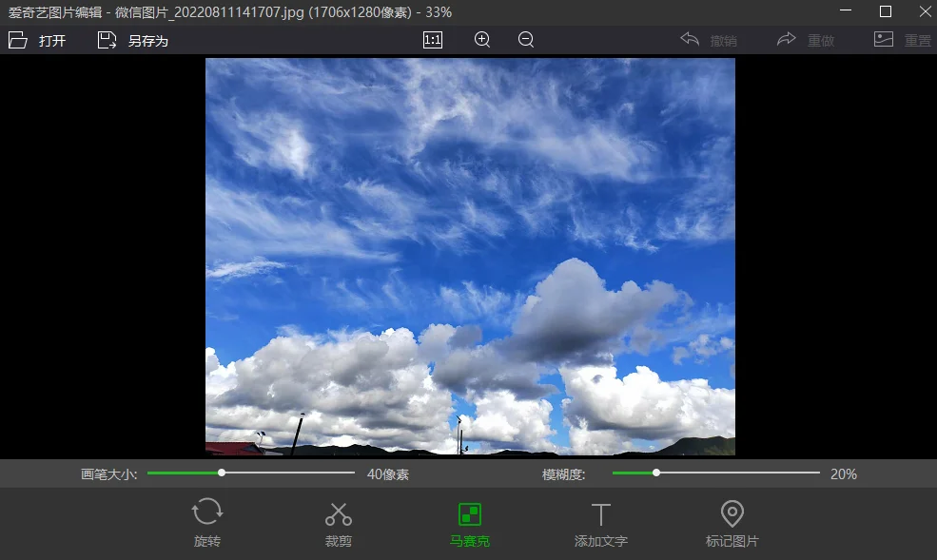Image resolution: width=937 pixels, height=560 pixels.
Task: Zoom in with the magnifier plus icon
Action: click(x=482, y=40)
